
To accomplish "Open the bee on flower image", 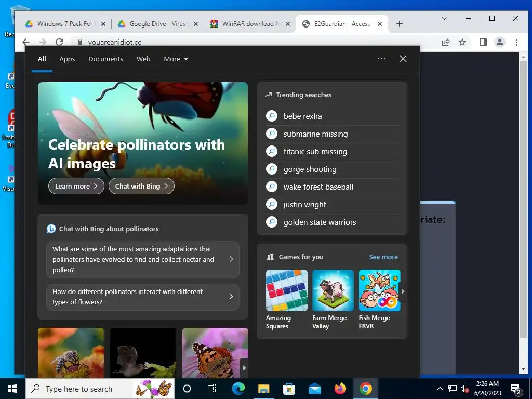I will point(71,353).
